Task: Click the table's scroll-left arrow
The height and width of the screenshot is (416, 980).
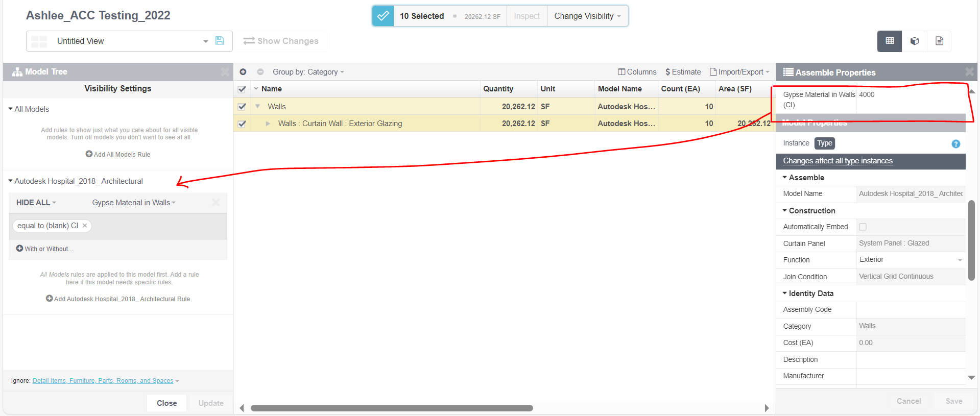Action: click(x=242, y=408)
